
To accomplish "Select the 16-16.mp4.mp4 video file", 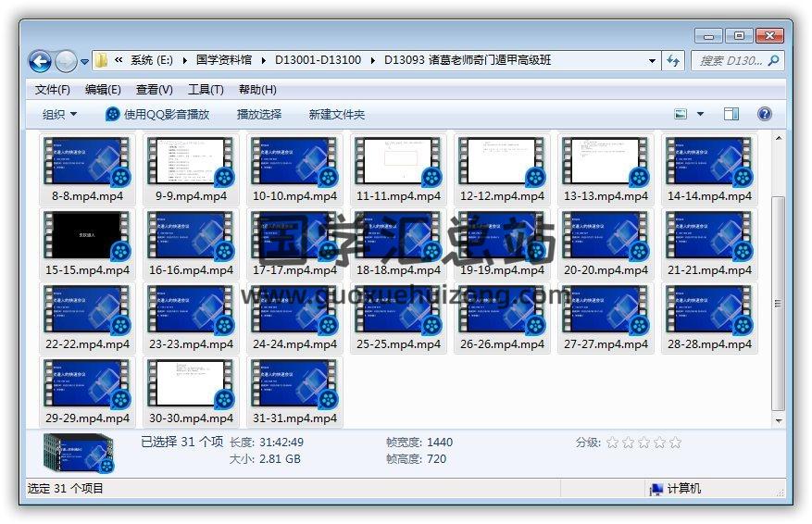I will click(x=191, y=243).
